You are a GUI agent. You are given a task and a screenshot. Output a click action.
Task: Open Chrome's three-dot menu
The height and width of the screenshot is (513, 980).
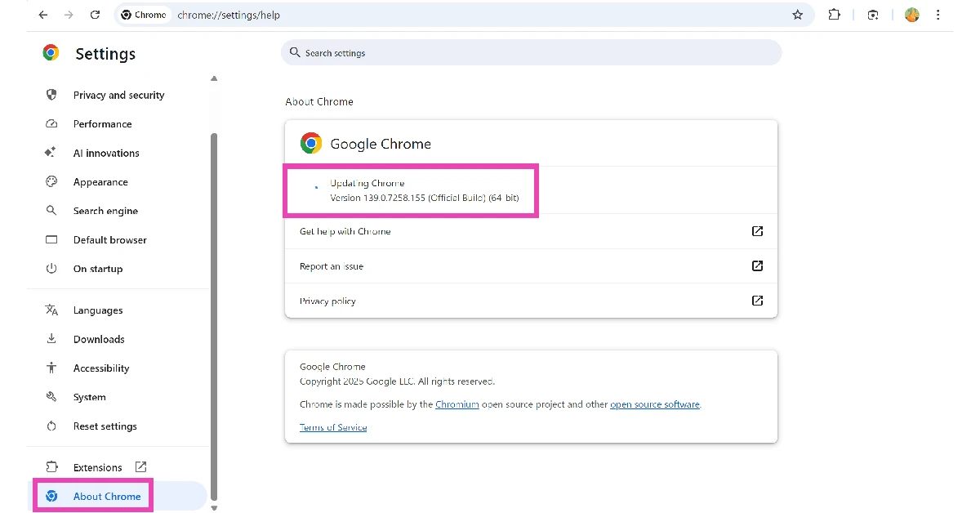tap(937, 15)
